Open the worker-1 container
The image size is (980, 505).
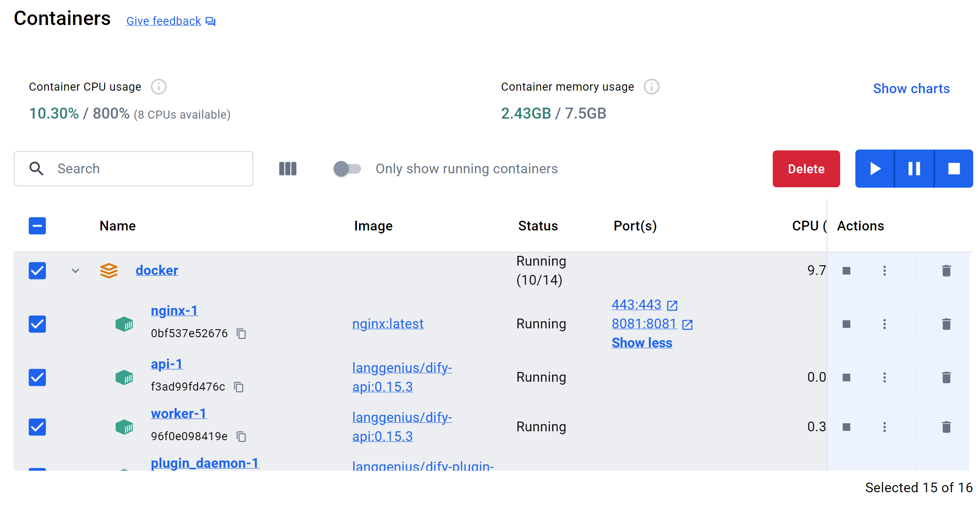point(179,413)
